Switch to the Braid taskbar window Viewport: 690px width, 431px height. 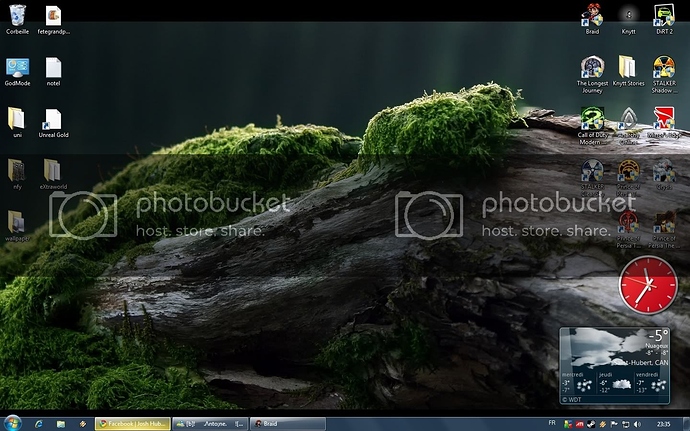[287, 424]
